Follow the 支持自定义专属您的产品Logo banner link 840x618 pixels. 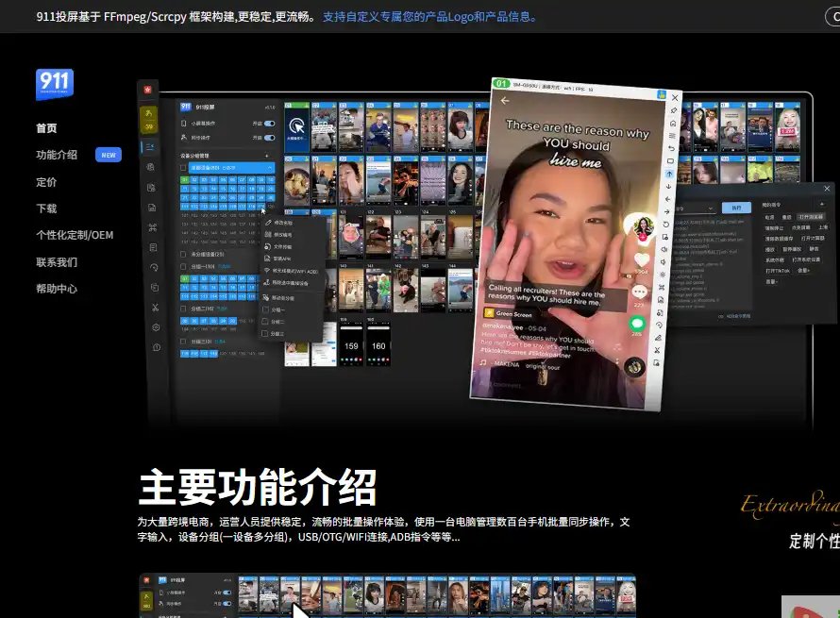click(429, 17)
